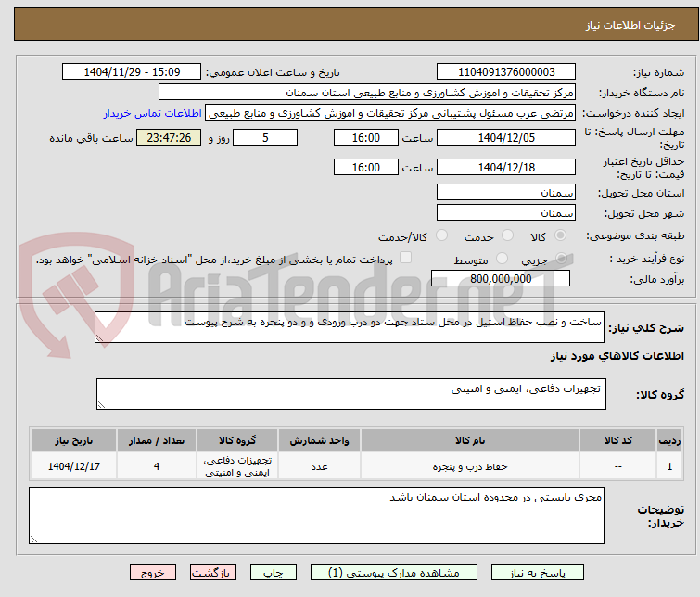This screenshot has width=700, height=597.
Task: Click the پاسخ به نیاز button
Action: (x=537, y=573)
